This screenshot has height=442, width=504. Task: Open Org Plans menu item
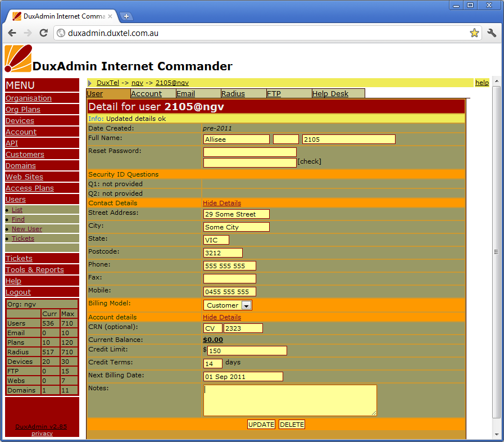[x=23, y=109]
